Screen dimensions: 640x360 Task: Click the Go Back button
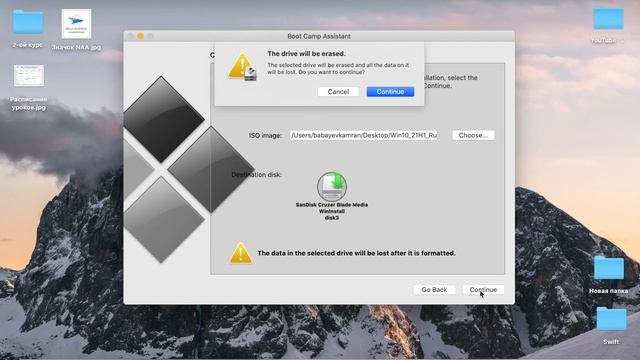pyautogui.click(x=434, y=289)
